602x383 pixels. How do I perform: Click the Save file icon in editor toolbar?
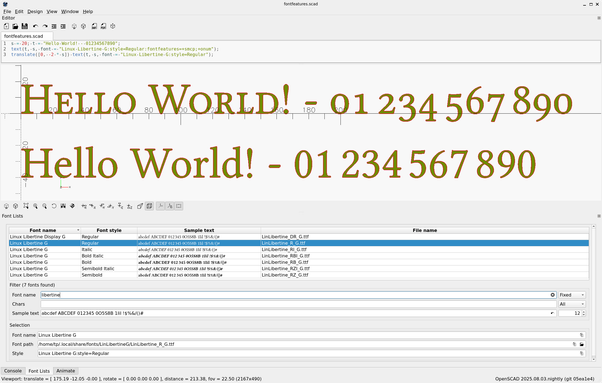[25, 26]
